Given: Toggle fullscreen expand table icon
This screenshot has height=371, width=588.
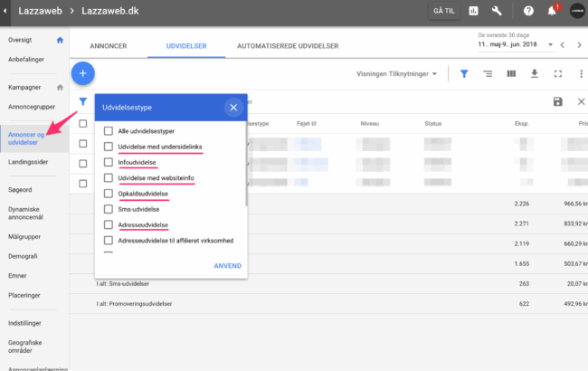Looking at the screenshot, I should pos(557,73).
